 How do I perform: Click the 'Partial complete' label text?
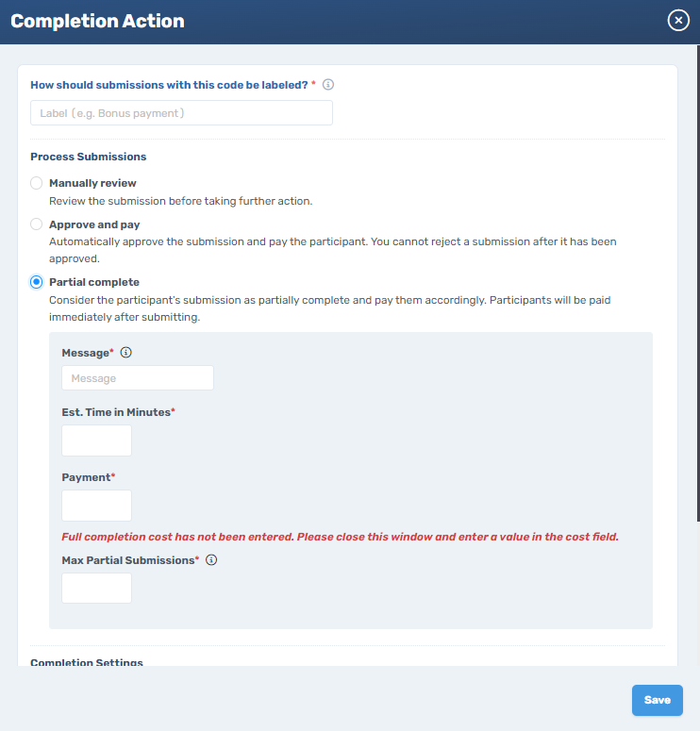[x=94, y=282]
